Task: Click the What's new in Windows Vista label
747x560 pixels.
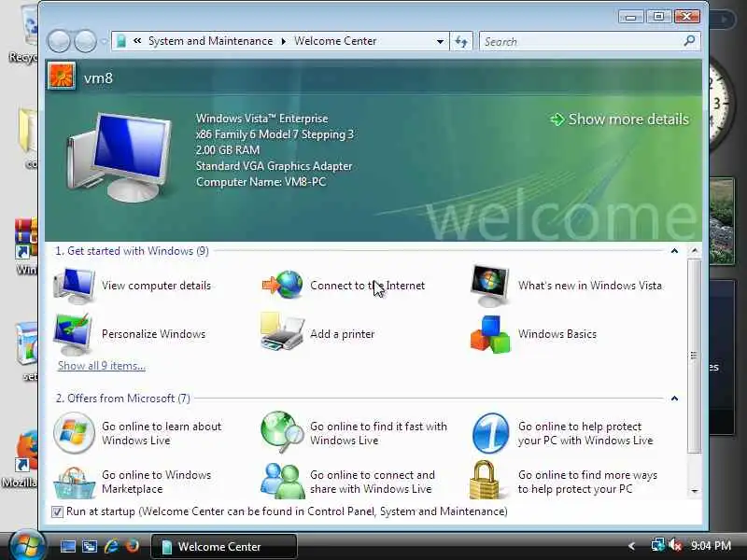Action: tap(590, 286)
